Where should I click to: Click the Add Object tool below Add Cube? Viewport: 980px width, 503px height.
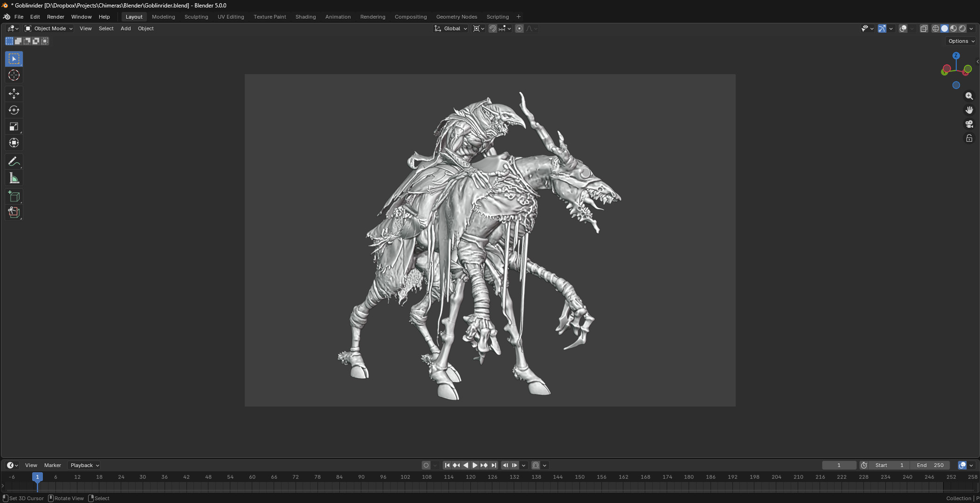tap(14, 213)
